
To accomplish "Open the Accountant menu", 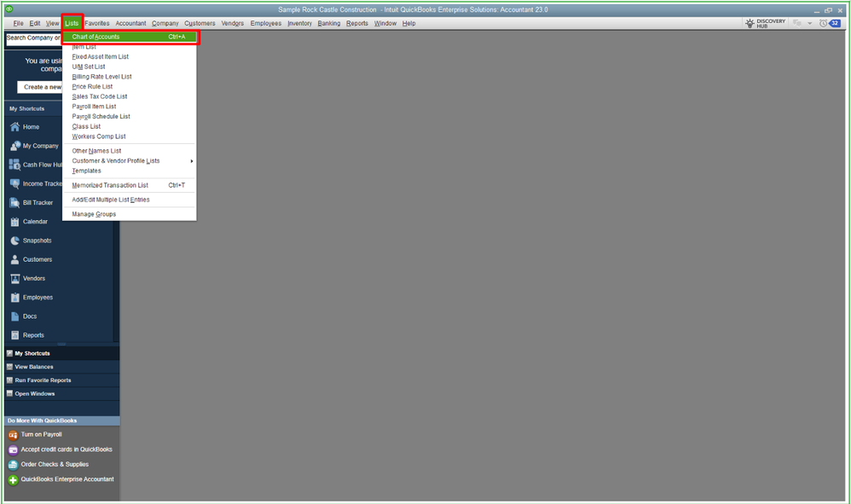I will [130, 23].
